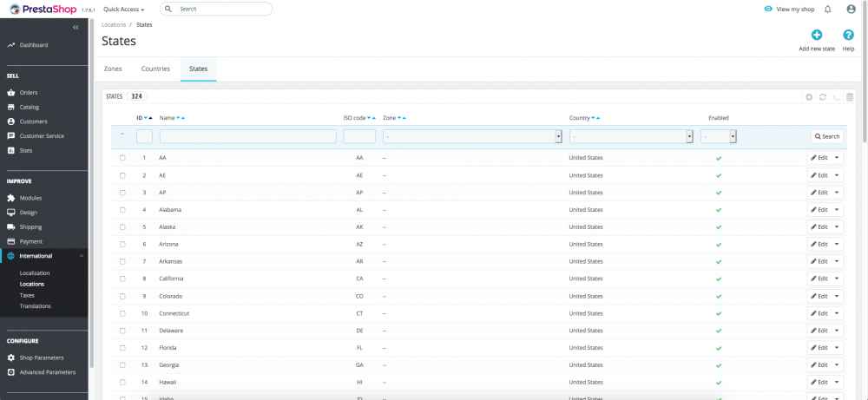Open Localization submenu item
The image size is (868, 400).
point(35,273)
